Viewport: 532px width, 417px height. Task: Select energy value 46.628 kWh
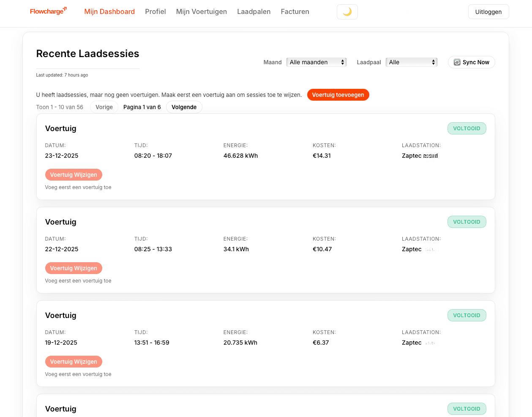[x=240, y=156]
